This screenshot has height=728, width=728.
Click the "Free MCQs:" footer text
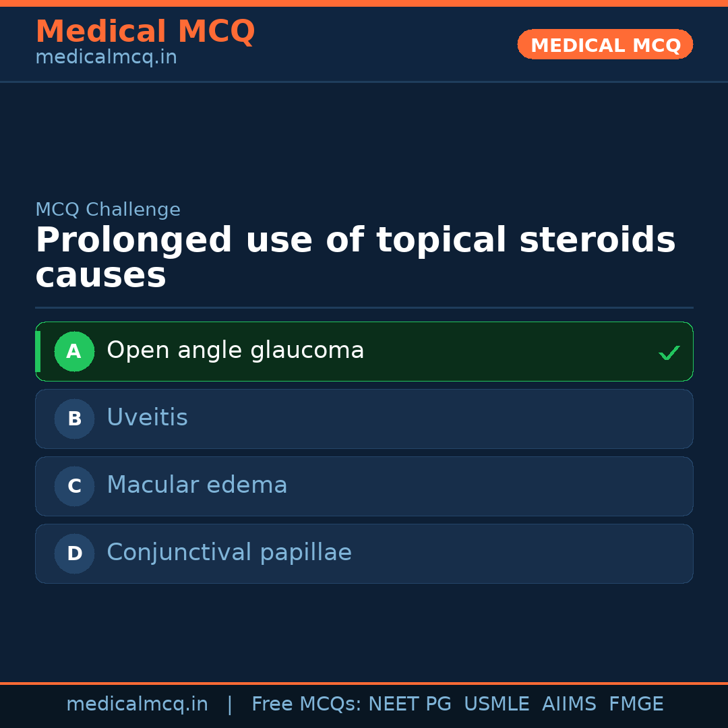pos(307,704)
